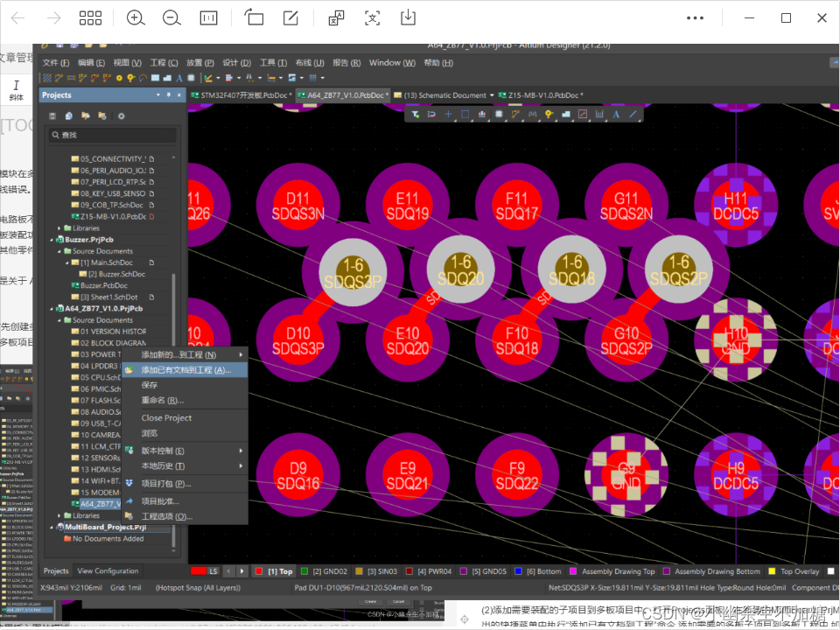Click the zoom in magnifier icon

136,18
